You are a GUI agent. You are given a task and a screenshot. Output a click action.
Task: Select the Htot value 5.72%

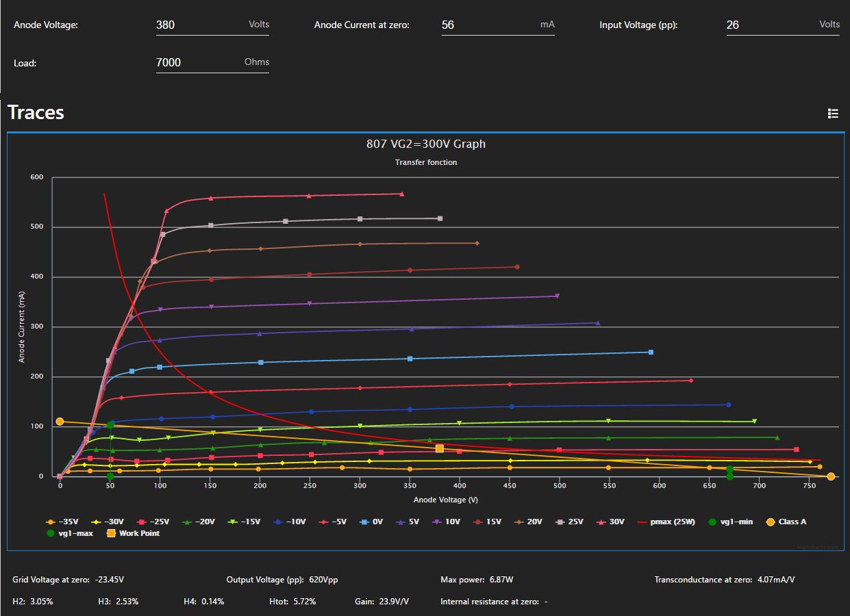click(303, 602)
